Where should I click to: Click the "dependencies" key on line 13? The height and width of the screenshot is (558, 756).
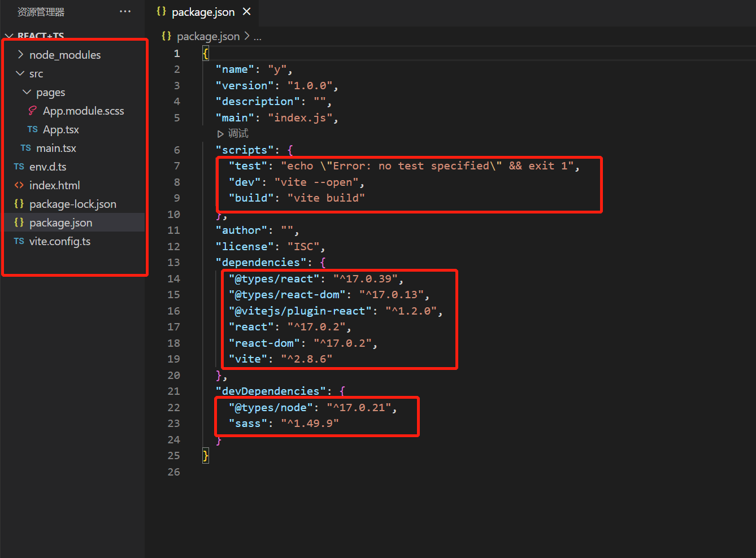click(261, 263)
